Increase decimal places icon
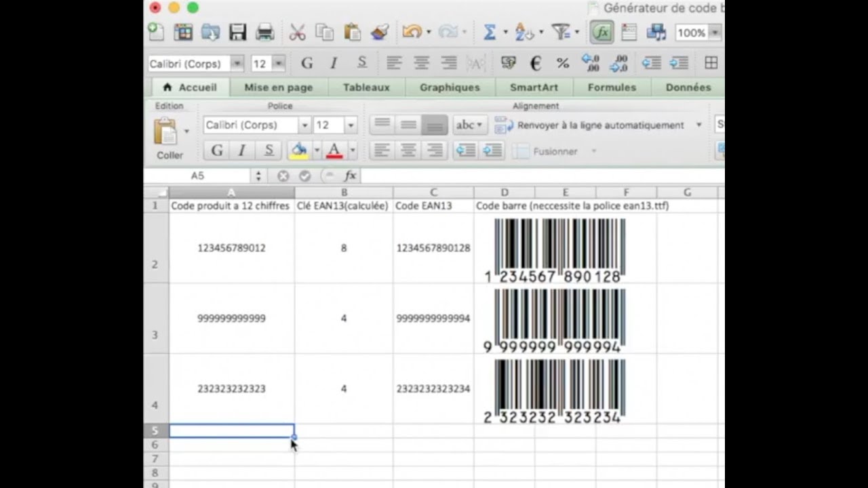The height and width of the screenshot is (488, 868). tap(591, 63)
